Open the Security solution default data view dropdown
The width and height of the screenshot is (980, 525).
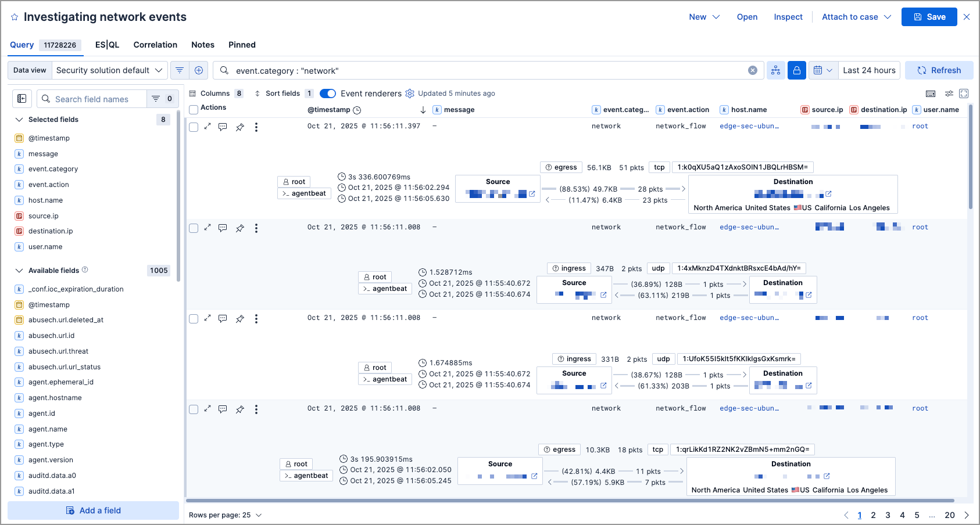[x=109, y=70]
